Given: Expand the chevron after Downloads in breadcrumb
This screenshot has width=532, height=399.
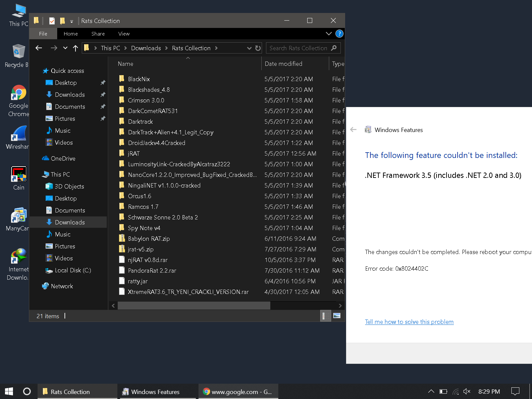Looking at the screenshot, I should [167, 48].
